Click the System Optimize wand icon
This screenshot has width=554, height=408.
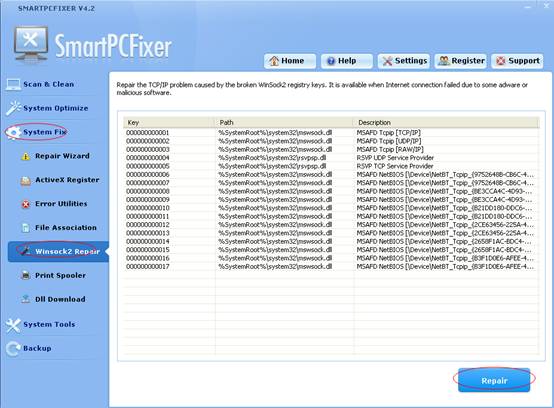(x=13, y=108)
